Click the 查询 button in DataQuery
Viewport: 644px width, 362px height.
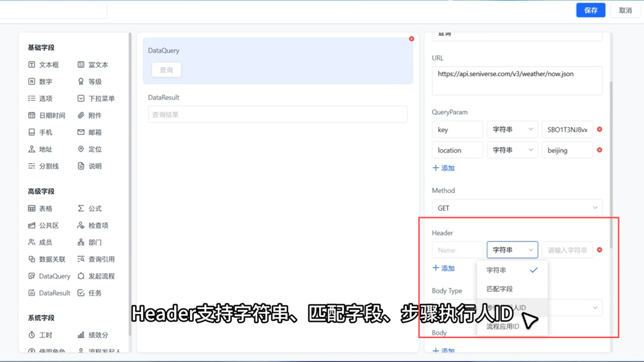tap(166, 70)
